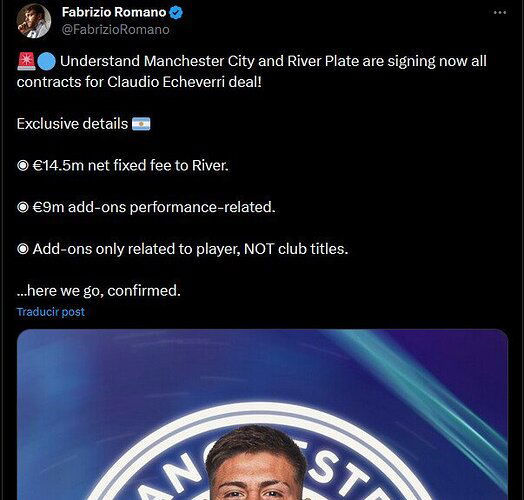The image size is (524, 500).
Task: Click the light blue circle emoji
Action: pos(46,62)
